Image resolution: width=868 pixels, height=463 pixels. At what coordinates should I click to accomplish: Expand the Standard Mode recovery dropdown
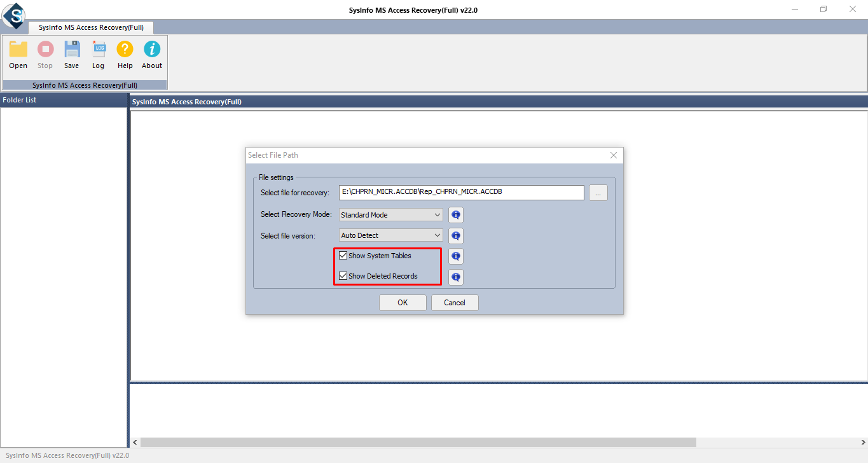point(391,215)
